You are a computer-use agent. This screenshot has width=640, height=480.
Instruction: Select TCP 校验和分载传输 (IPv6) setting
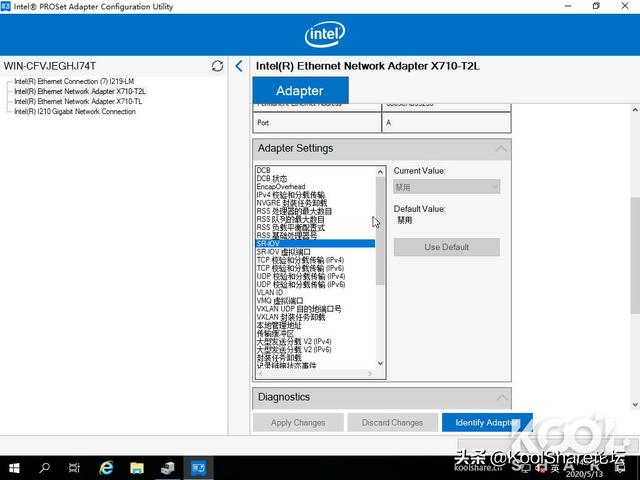click(300, 268)
